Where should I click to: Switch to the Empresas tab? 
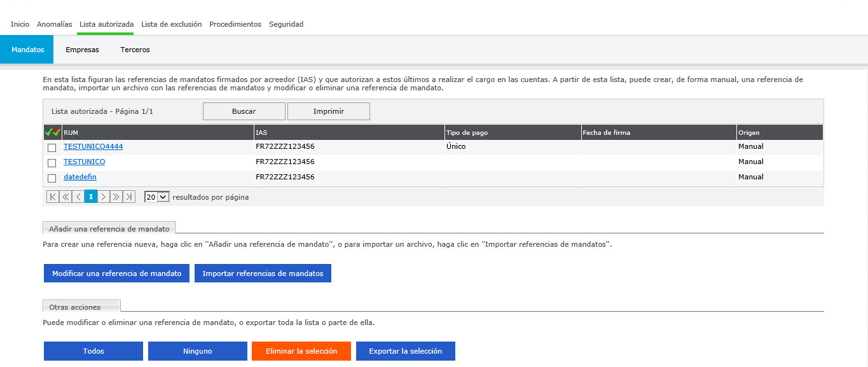pos(82,50)
